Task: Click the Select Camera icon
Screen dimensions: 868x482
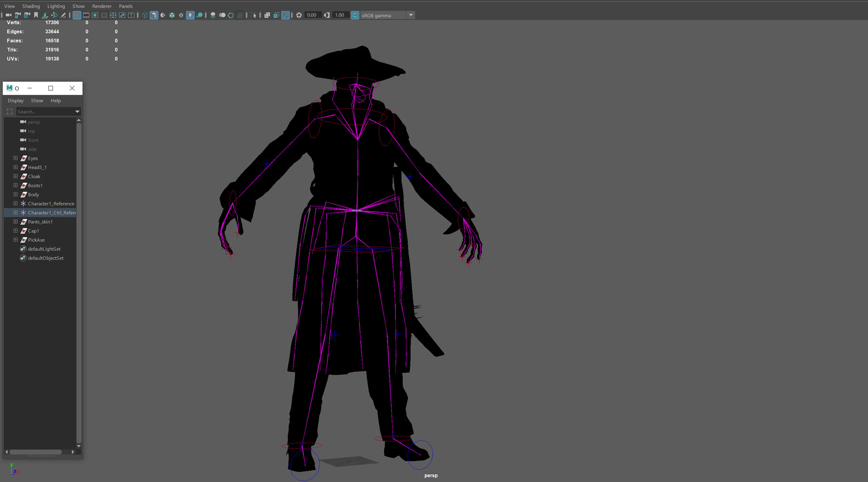Action: tap(9, 15)
